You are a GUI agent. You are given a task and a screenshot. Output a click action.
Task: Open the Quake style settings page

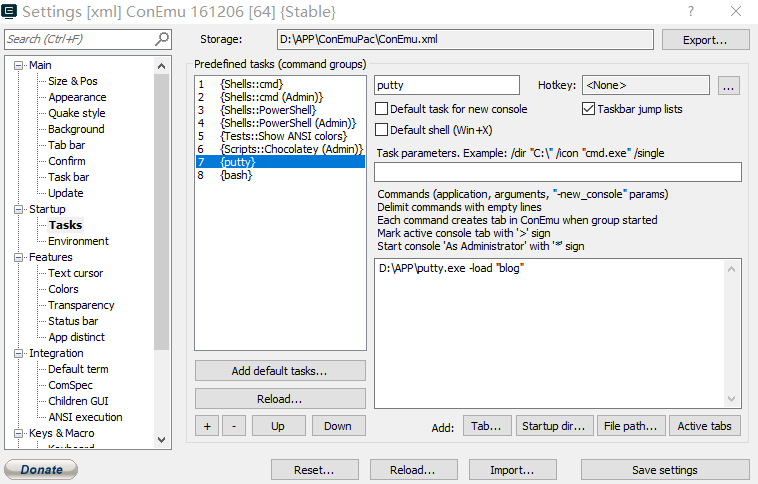(x=76, y=113)
